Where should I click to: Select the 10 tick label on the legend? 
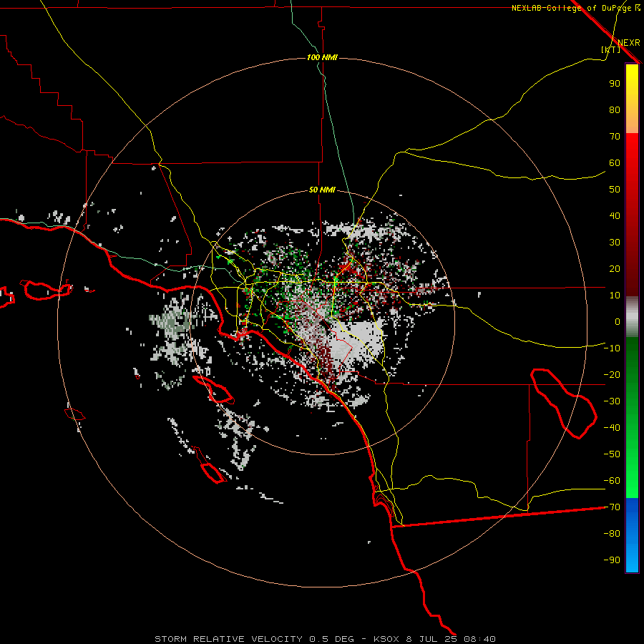click(615, 296)
